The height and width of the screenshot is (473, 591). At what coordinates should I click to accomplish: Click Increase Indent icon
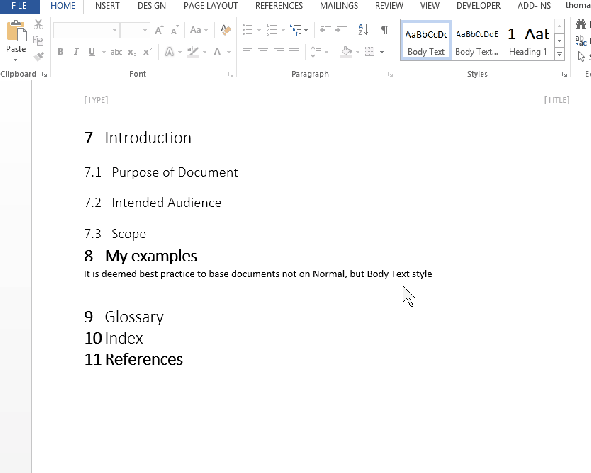[x=341, y=29]
